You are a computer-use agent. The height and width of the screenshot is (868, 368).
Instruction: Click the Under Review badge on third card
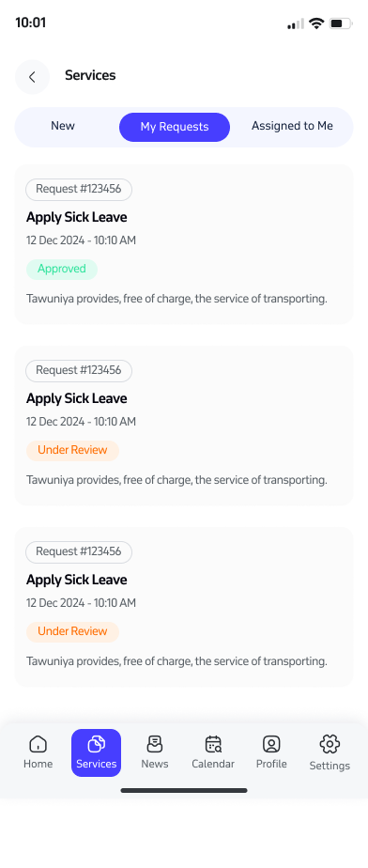(72, 631)
